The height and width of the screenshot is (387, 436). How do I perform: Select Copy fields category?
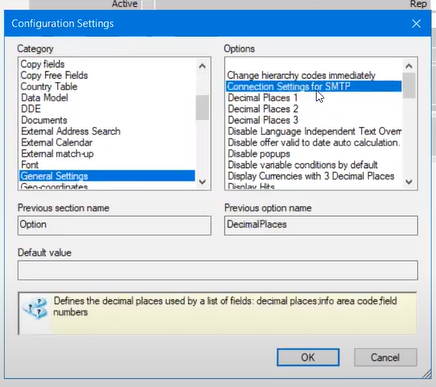(107, 64)
